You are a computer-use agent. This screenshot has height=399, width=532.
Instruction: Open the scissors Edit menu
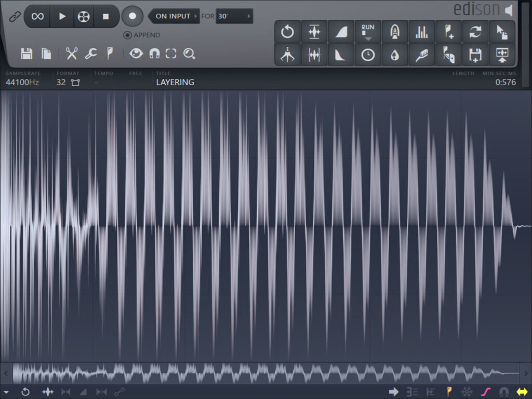click(71, 54)
